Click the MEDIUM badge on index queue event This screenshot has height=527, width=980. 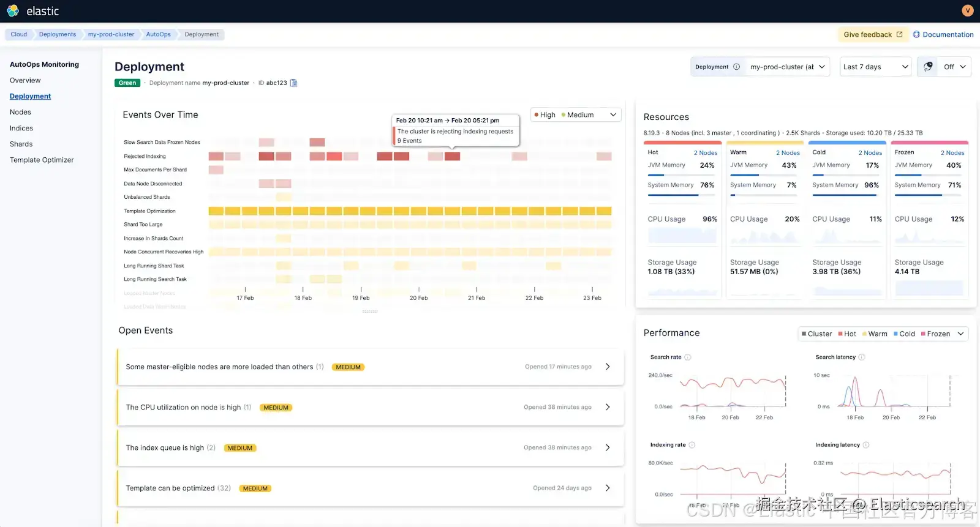point(240,448)
